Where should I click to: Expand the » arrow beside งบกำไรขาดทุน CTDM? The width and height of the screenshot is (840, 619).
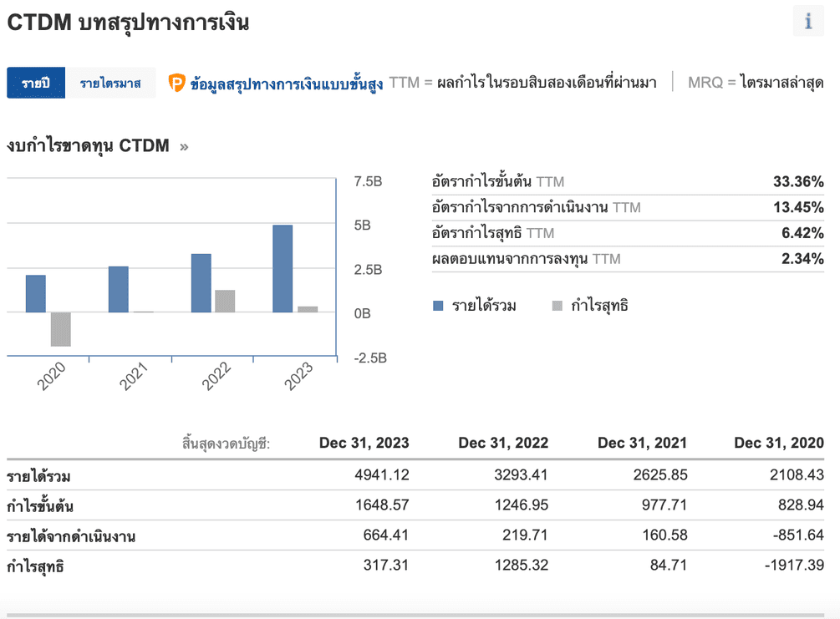(x=184, y=147)
